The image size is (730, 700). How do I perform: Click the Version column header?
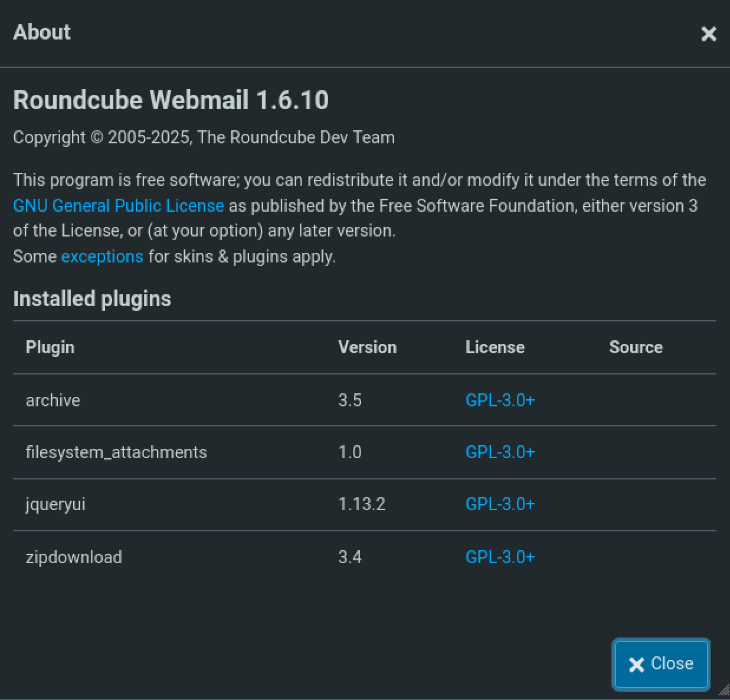pyautogui.click(x=367, y=347)
